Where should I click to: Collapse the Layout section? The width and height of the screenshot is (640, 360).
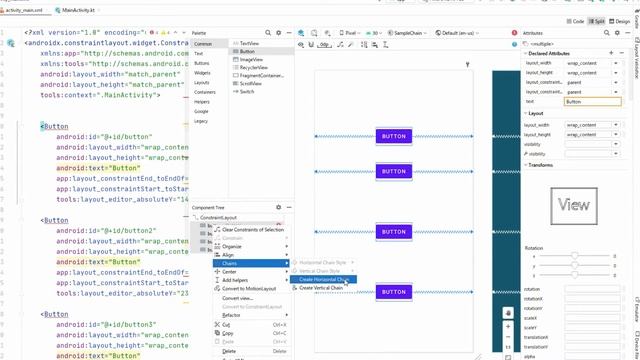(526, 113)
